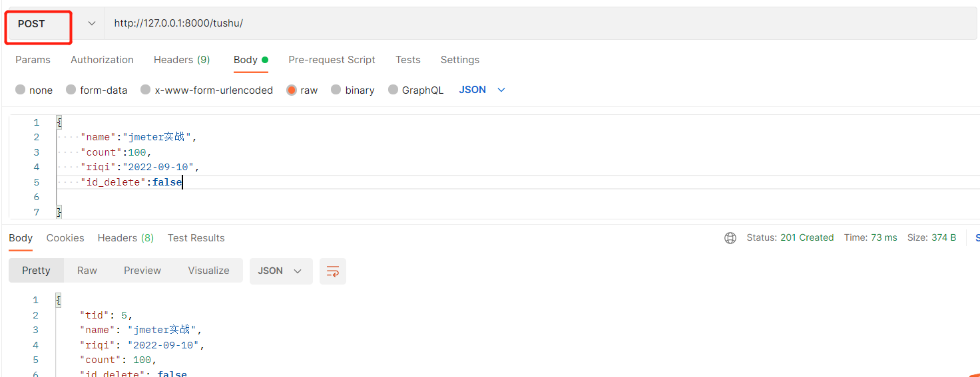Open the Headers (9) request tab
The image size is (980, 377).
click(x=182, y=60)
